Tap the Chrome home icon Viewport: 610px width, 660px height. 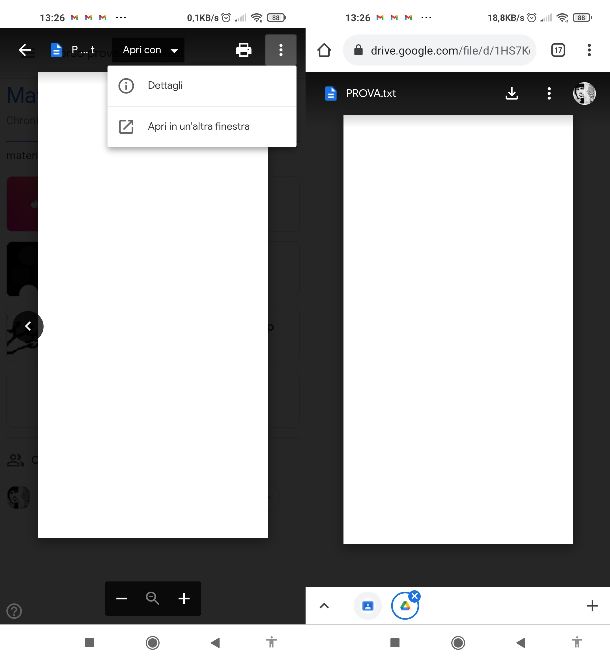(324, 51)
